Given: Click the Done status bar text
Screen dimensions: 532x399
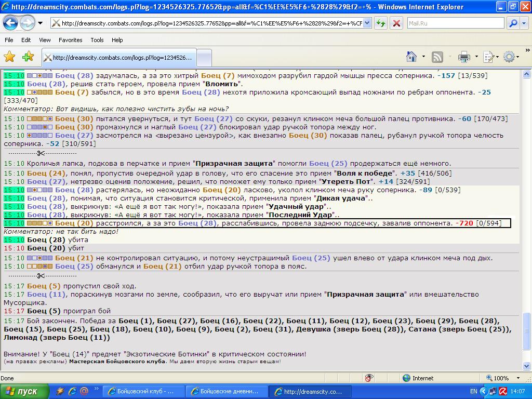Looking at the screenshot, I should tap(7, 378).
